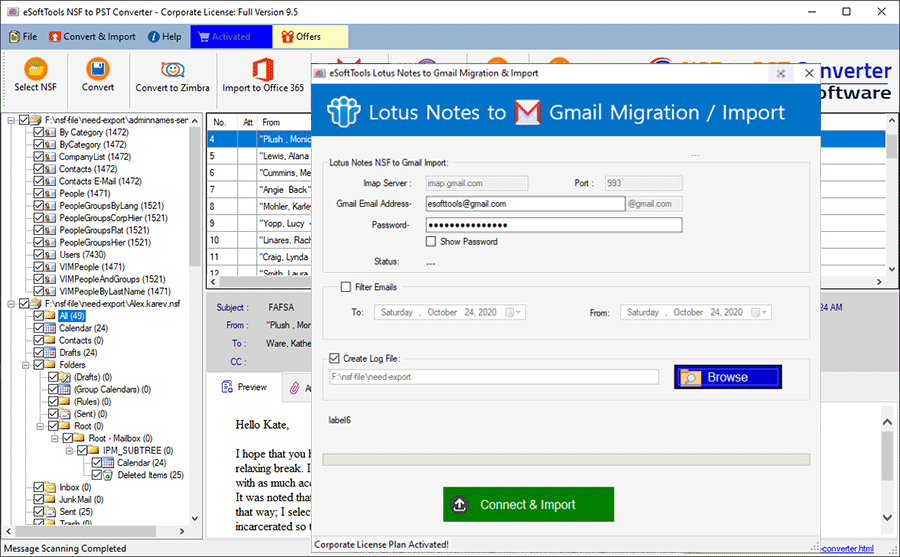The height and width of the screenshot is (557, 900).
Task: Open the Help menu
Action: click(x=165, y=37)
